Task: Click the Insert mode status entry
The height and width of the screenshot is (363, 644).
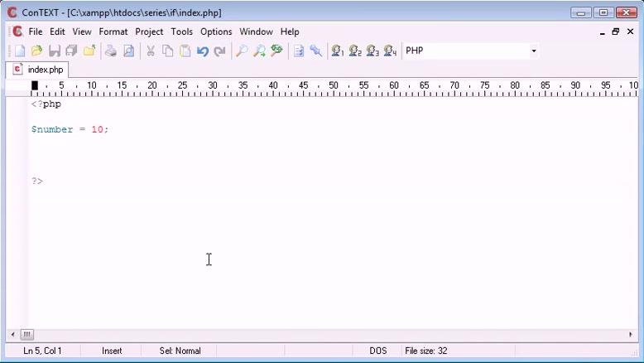Action: pos(112,351)
